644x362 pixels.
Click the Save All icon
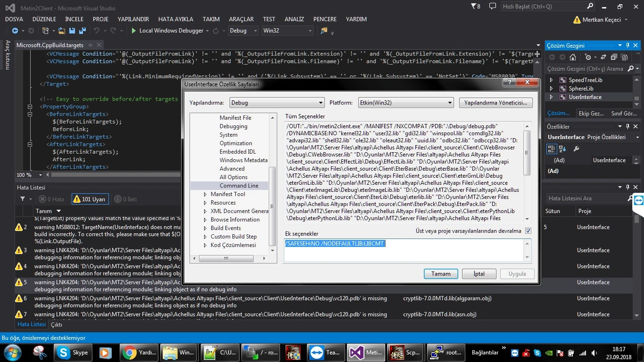[x=82, y=31]
